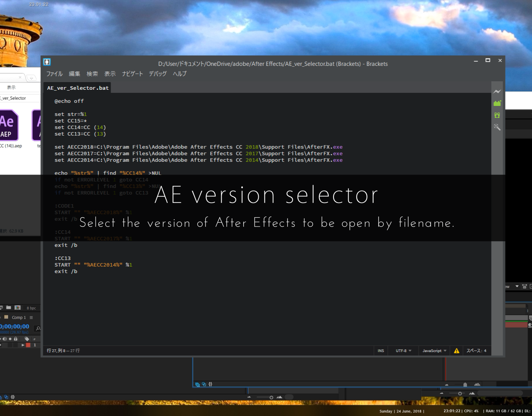Click the 表示 tab in Explorer window
The height and width of the screenshot is (416, 532).
tap(11, 87)
